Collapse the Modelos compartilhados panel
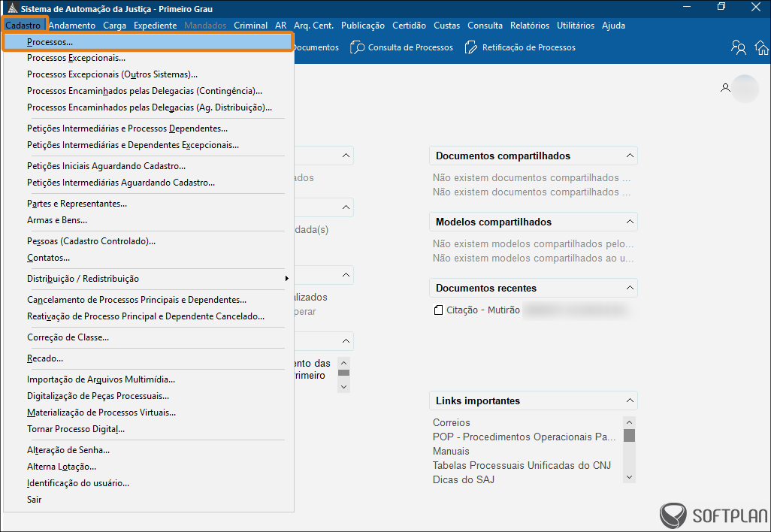This screenshot has height=532, width=771. (x=630, y=222)
